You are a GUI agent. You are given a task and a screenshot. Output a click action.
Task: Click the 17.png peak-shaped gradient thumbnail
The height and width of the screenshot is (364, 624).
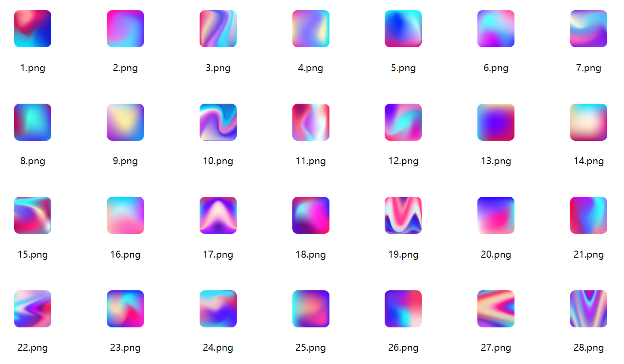coord(218,215)
